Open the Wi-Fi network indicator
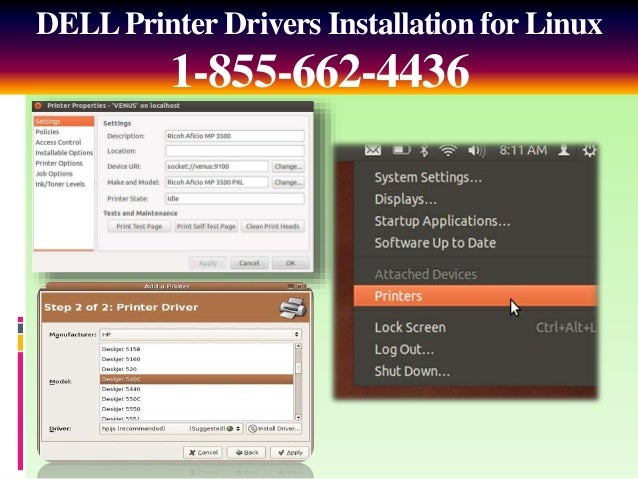Image resolution: width=638 pixels, height=479 pixels. (448, 151)
